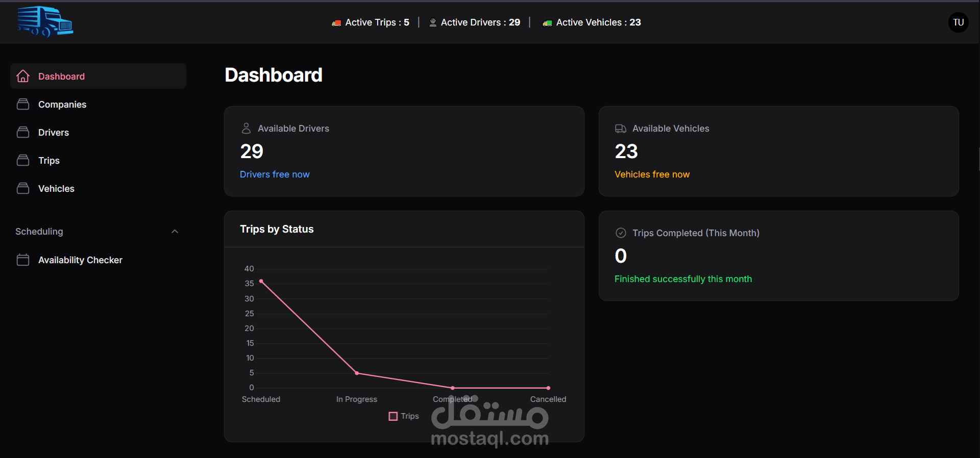Click the Trips sidebar icon

(23, 160)
